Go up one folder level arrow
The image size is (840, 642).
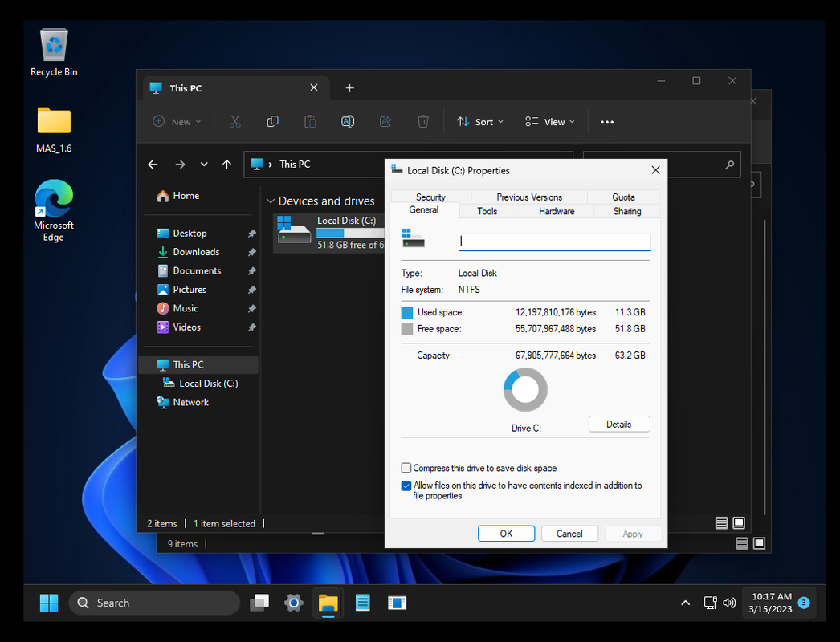[x=227, y=165]
